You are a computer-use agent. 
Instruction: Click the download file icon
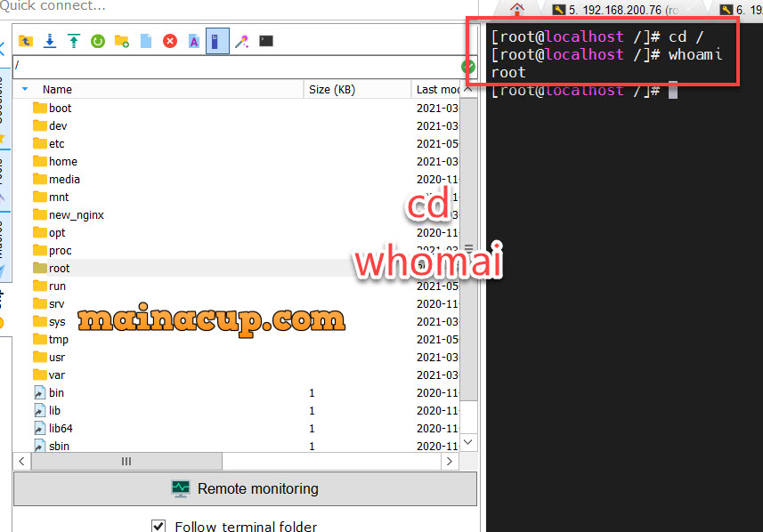[50, 41]
